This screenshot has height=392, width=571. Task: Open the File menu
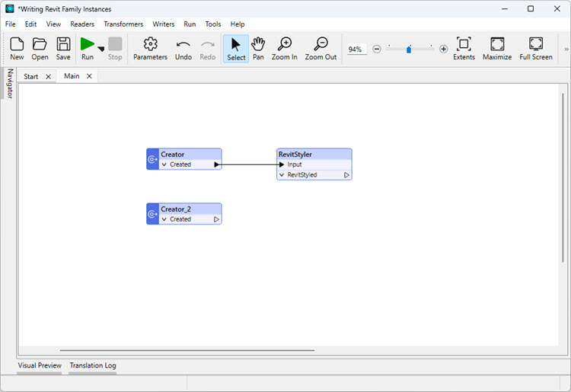coord(10,24)
